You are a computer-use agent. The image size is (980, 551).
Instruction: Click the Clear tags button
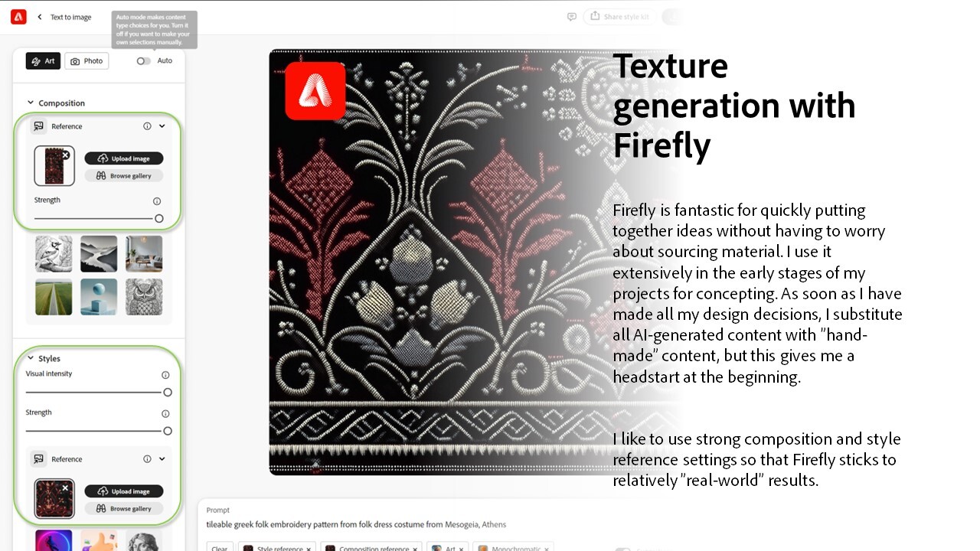coord(220,547)
